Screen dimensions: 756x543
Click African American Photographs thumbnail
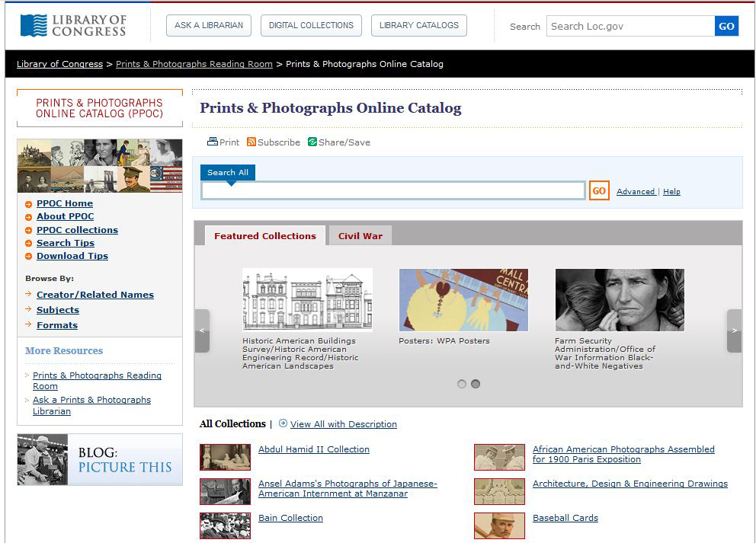tap(499, 457)
